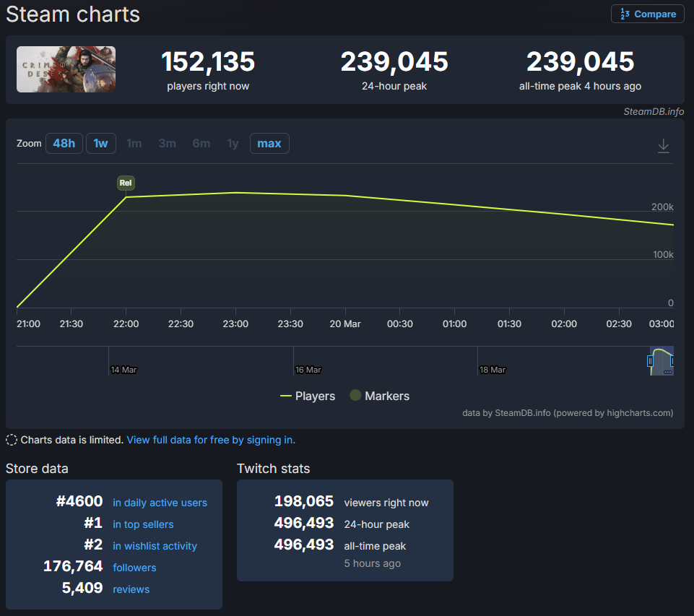Screen dimensions: 694x616
Task: Click the 23:00 axis label
Action: pos(235,324)
